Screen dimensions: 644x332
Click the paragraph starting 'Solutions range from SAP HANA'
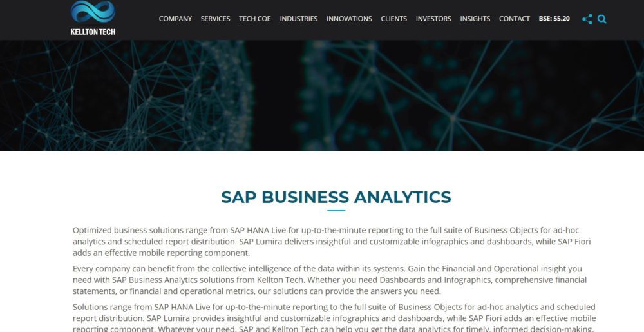334,318
